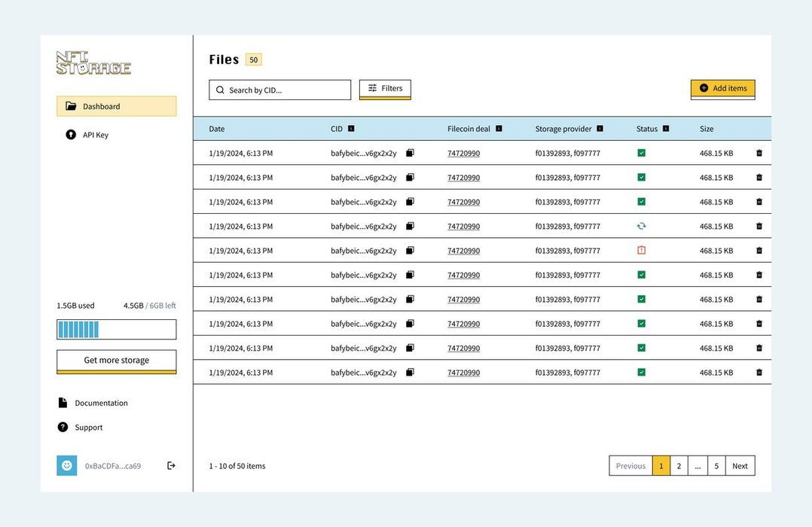The image size is (812, 527).
Task: Copy the CID in the first row
Action: [410, 153]
